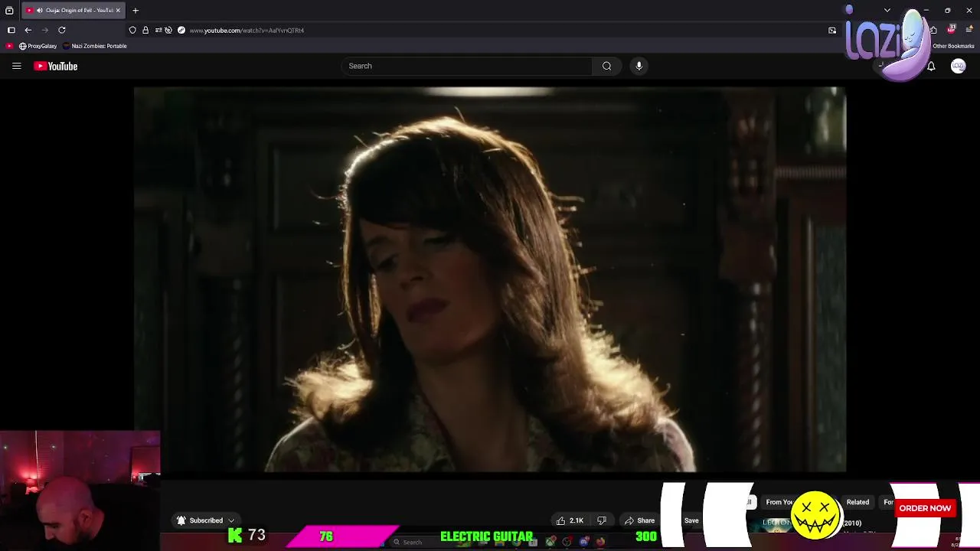The image size is (980, 551).
Task: Select the Ouija: Origin of Evil tab
Action: point(73,10)
